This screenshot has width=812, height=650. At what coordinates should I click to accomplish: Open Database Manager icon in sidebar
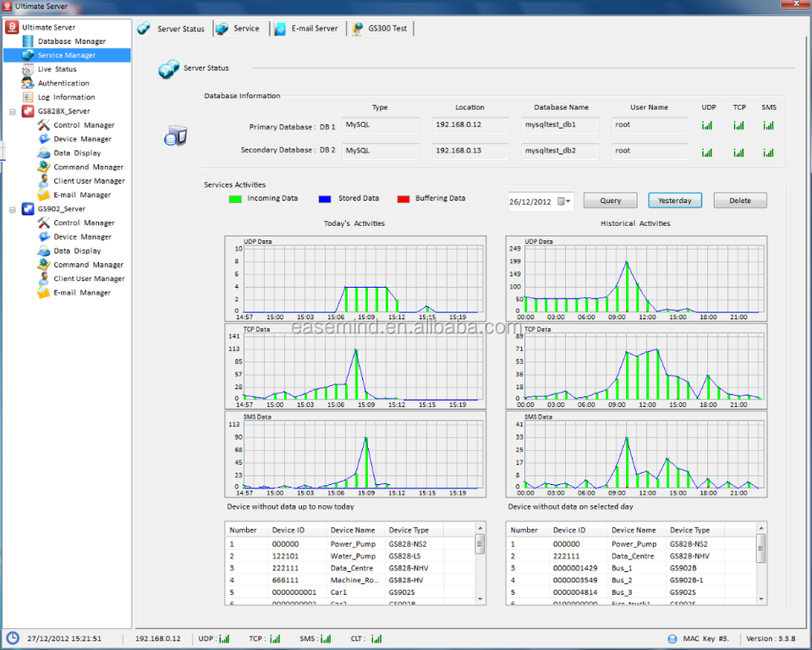click(28, 41)
